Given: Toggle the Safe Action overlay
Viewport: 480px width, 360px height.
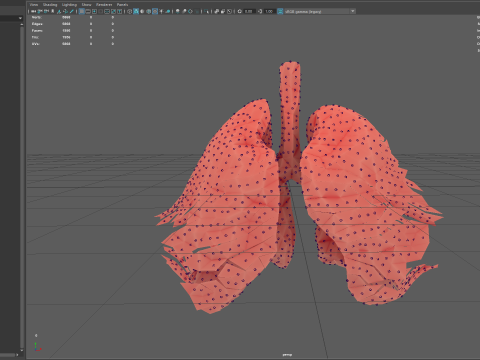Looking at the screenshot, I should pyautogui.click(x=113, y=11).
